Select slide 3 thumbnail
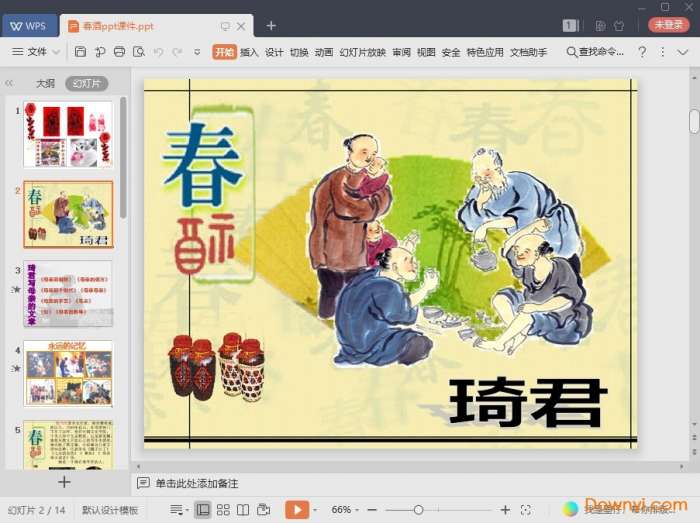Viewport: 700px width, 523px height. click(68, 294)
